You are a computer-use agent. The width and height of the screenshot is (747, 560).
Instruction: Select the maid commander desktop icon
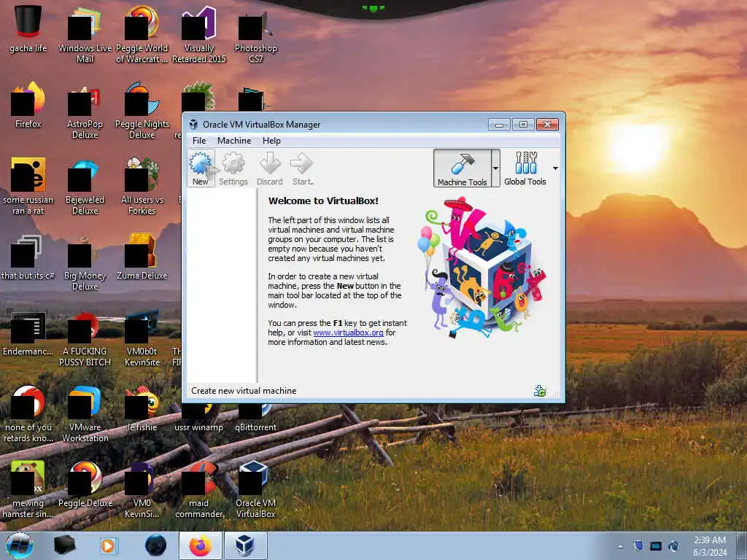(x=199, y=489)
